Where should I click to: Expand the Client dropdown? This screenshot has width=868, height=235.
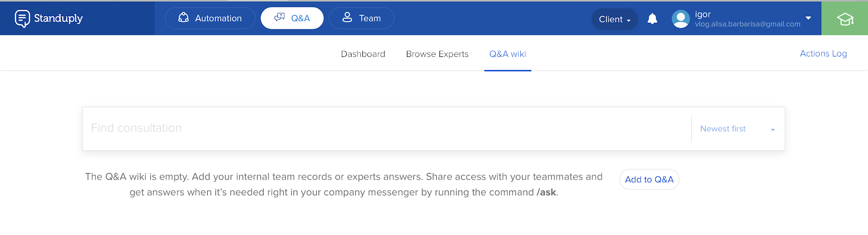[x=614, y=20]
